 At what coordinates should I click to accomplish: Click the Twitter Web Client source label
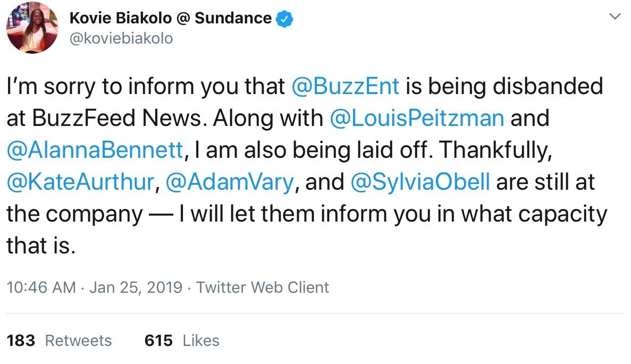pos(263,287)
